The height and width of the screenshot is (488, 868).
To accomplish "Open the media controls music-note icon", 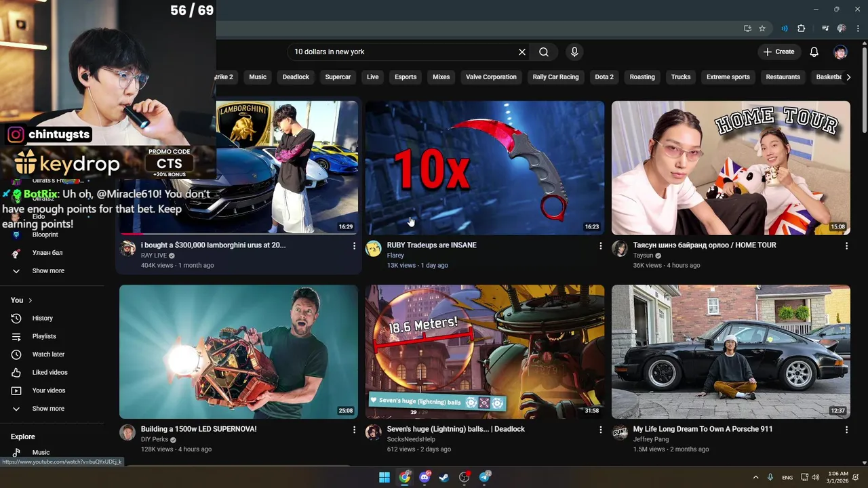I will point(825,28).
